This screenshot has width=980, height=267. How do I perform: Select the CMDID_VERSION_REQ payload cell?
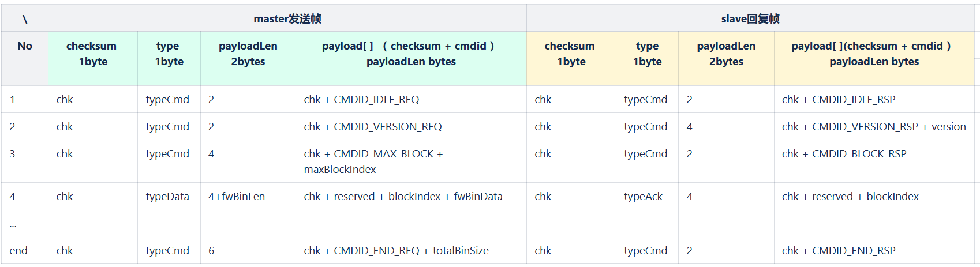click(x=411, y=127)
